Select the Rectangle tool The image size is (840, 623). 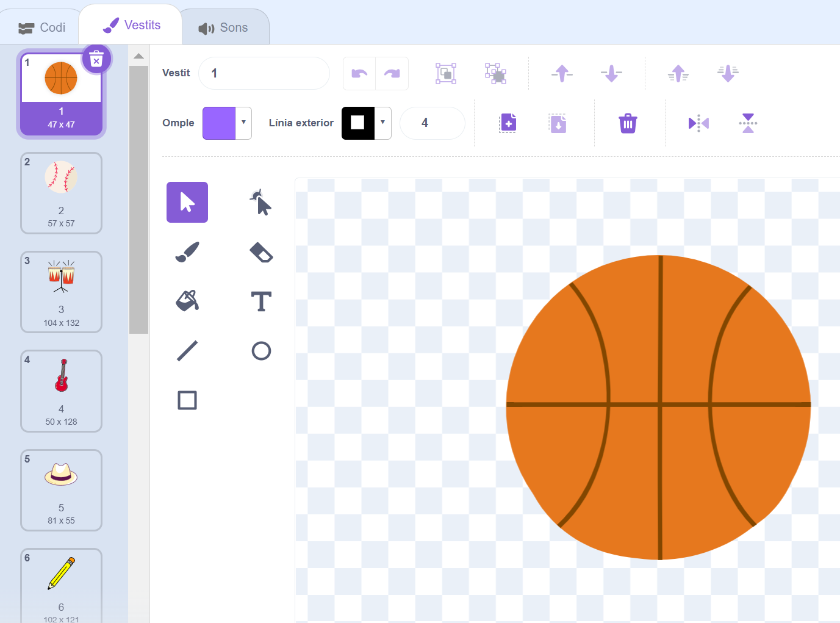pos(187,400)
